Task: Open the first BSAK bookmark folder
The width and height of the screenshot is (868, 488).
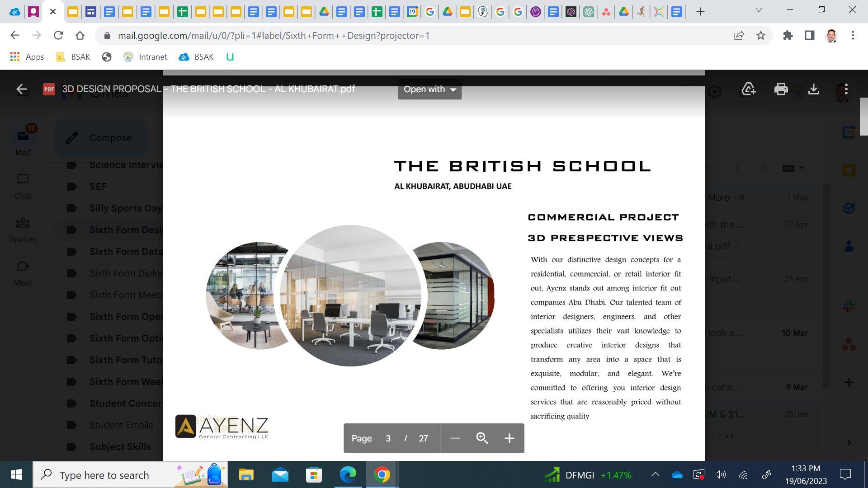Action: (73, 57)
